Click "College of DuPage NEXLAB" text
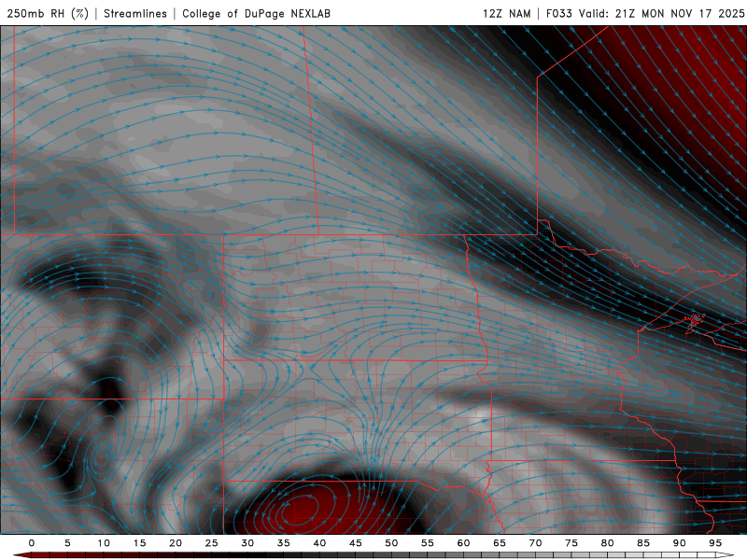Image resolution: width=747 pixels, height=560 pixels. point(256,13)
